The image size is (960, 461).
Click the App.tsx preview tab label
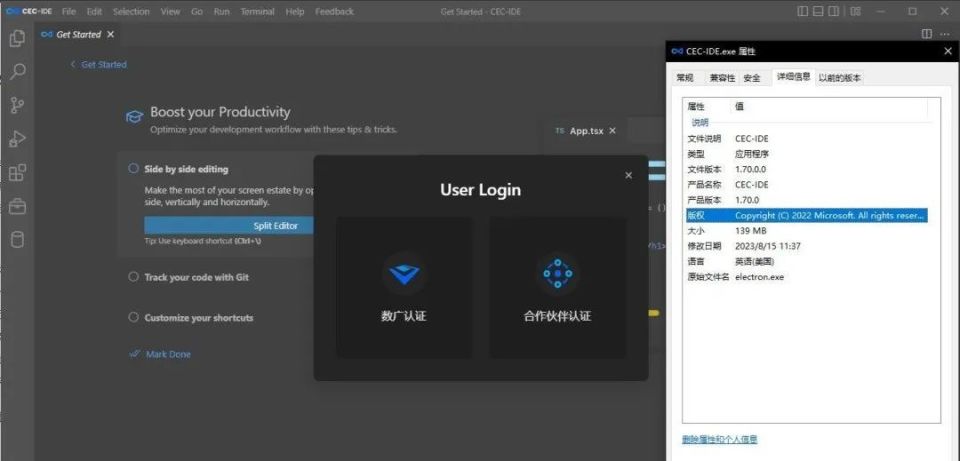(587, 131)
